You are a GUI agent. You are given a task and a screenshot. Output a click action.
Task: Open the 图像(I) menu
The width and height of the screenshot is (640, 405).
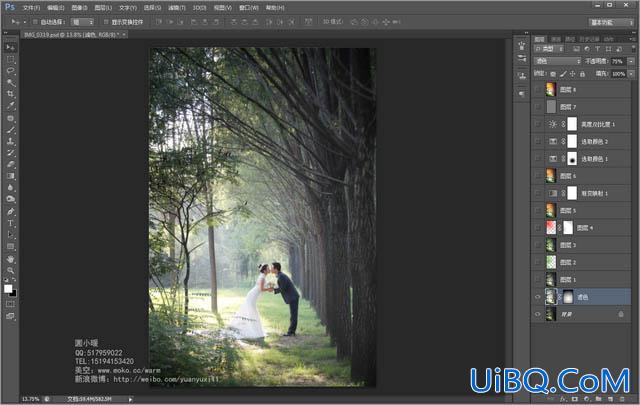click(x=79, y=8)
